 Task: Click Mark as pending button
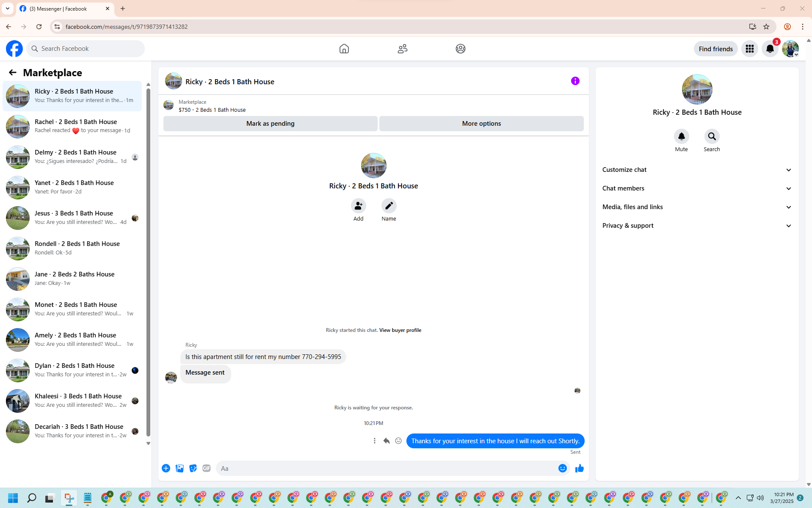pyautogui.click(x=271, y=124)
